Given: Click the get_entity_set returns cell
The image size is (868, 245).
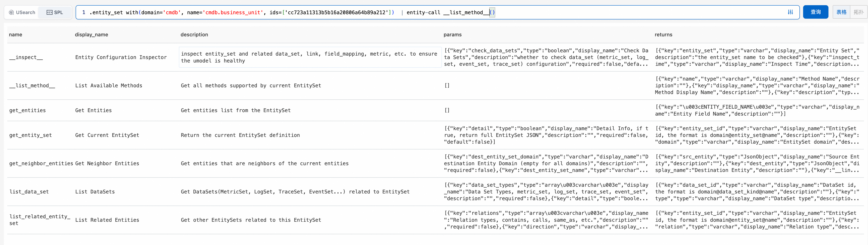Looking at the screenshot, I should tap(757, 135).
